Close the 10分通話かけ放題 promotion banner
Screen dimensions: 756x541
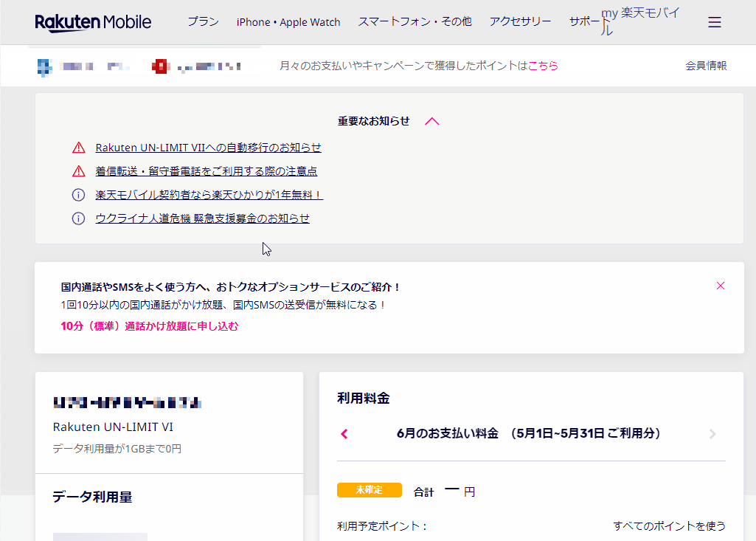tap(721, 286)
